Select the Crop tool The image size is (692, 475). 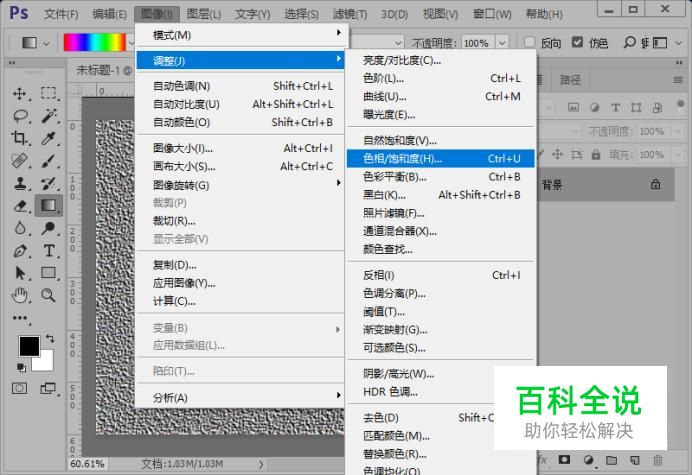point(19,138)
